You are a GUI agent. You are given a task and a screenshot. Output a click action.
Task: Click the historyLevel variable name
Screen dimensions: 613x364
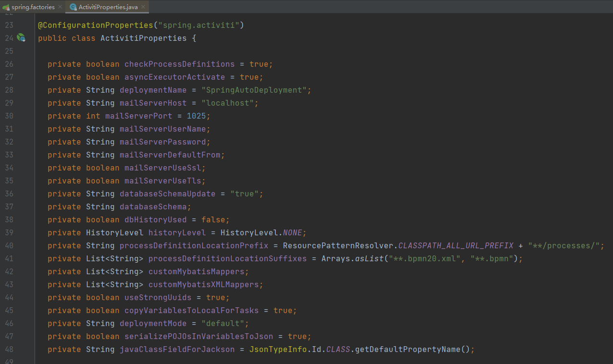coord(177,232)
